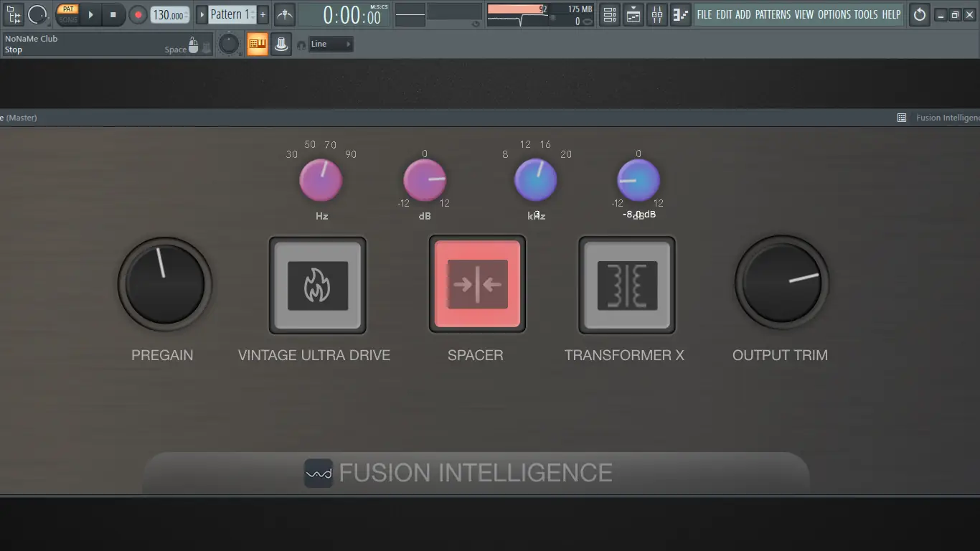The width and height of the screenshot is (980, 551).
Task: Open the Mixer icon
Action: pyautogui.click(x=657, y=14)
